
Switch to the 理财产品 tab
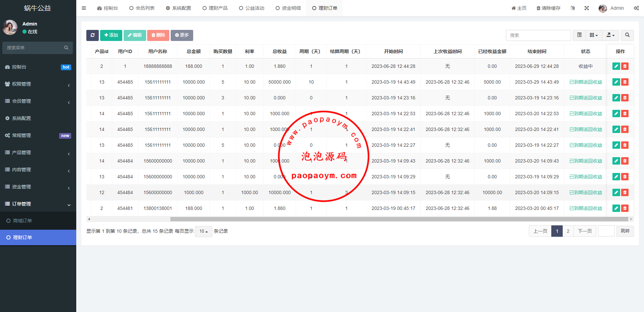[215, 8]
